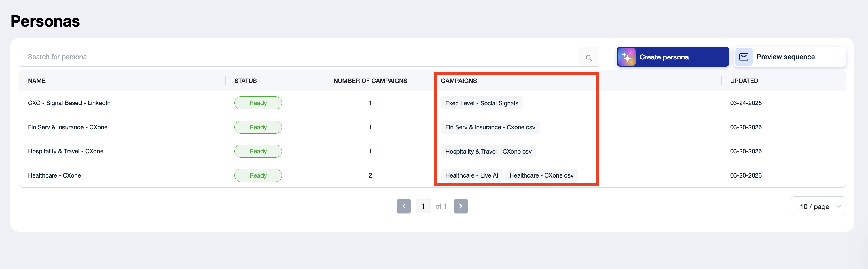Click the Hospitality & Travel - CXone csv tag

(488, 152)
